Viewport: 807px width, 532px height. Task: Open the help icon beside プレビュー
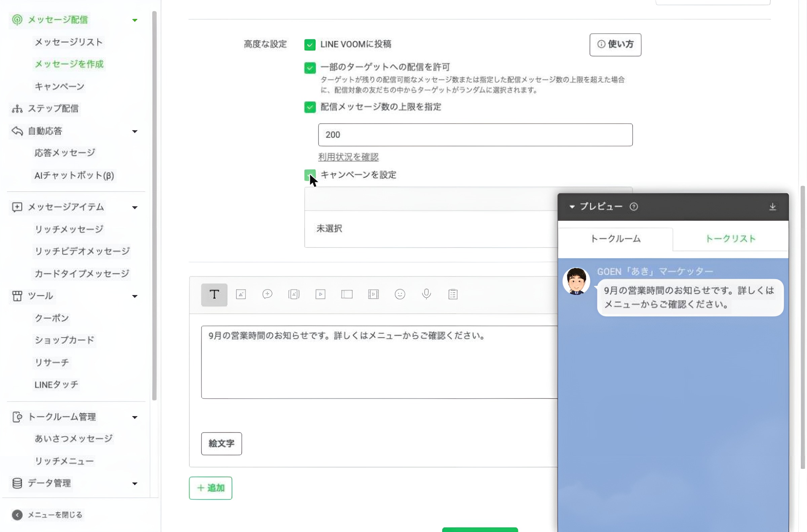(x=633, y=206)
